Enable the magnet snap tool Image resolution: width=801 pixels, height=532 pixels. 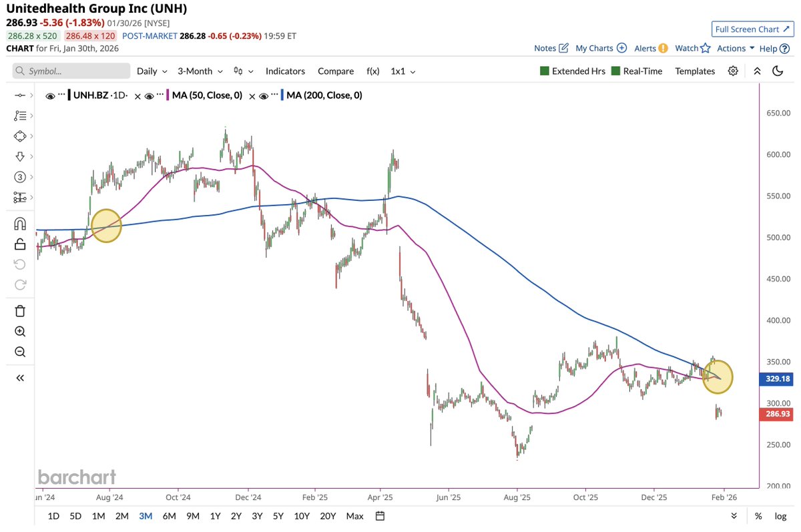pyautogui.click(x=20, y=224)
